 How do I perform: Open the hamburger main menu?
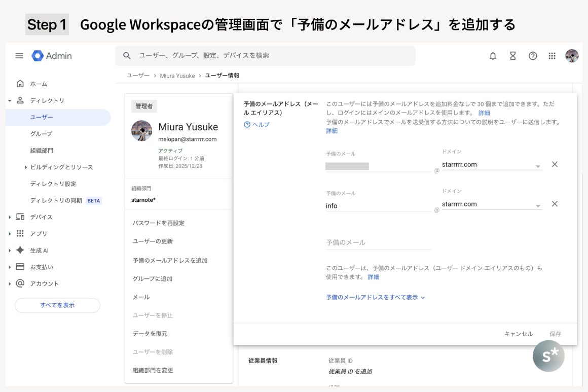(19, 56)
